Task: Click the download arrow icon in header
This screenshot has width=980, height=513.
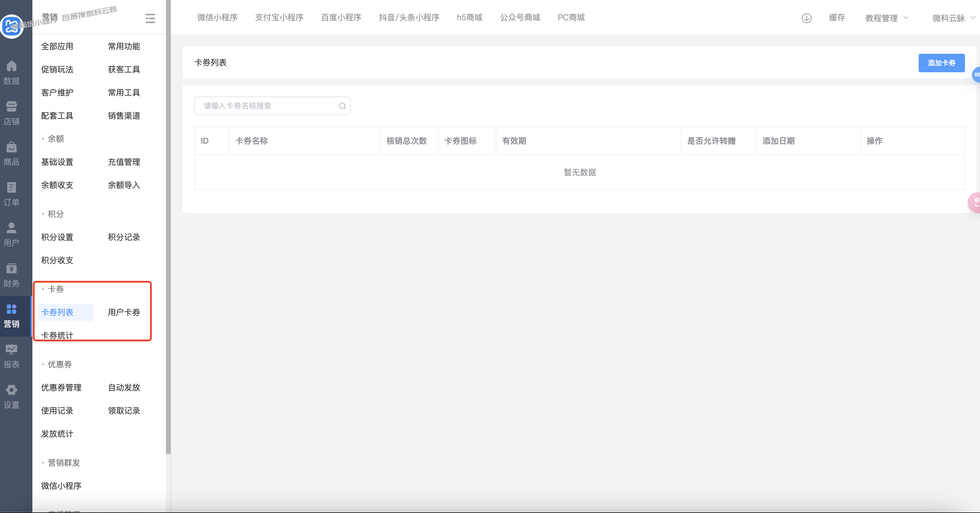Action: click(806, 18)
